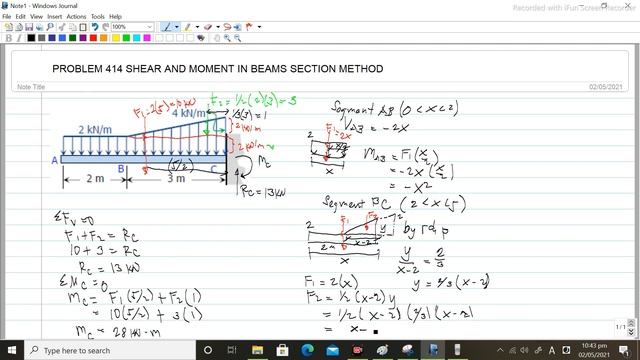Click the PROBLEM 414 heading text
This screenshot has height=360, width=640.
tap(218, 69)
